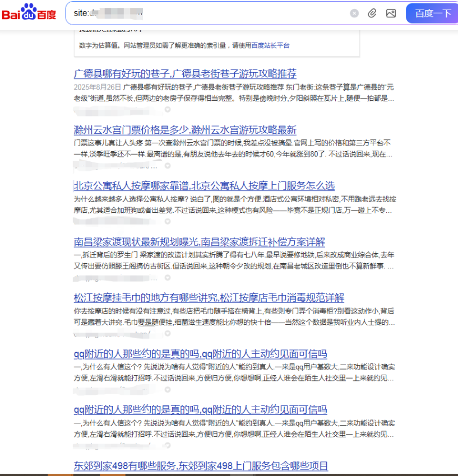The image size is (458, 476).
Task: Focus the site: search input field
Action: (x=224, y=13)
